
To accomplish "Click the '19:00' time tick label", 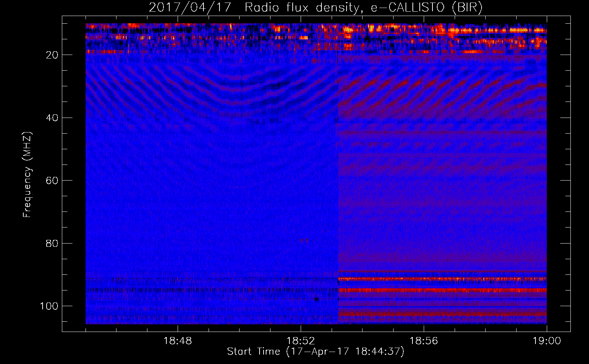I will point(547,341).
